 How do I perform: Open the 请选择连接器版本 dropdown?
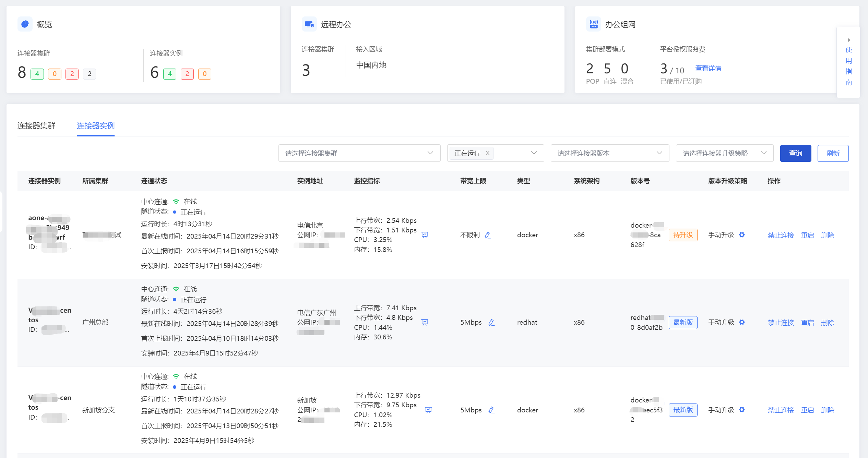[x=610, y=153]
